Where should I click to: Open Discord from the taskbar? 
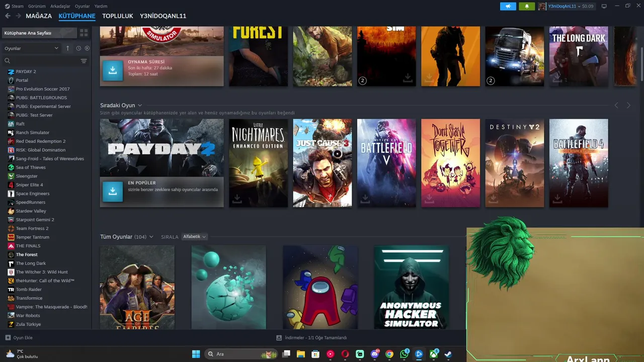[374, 354]
